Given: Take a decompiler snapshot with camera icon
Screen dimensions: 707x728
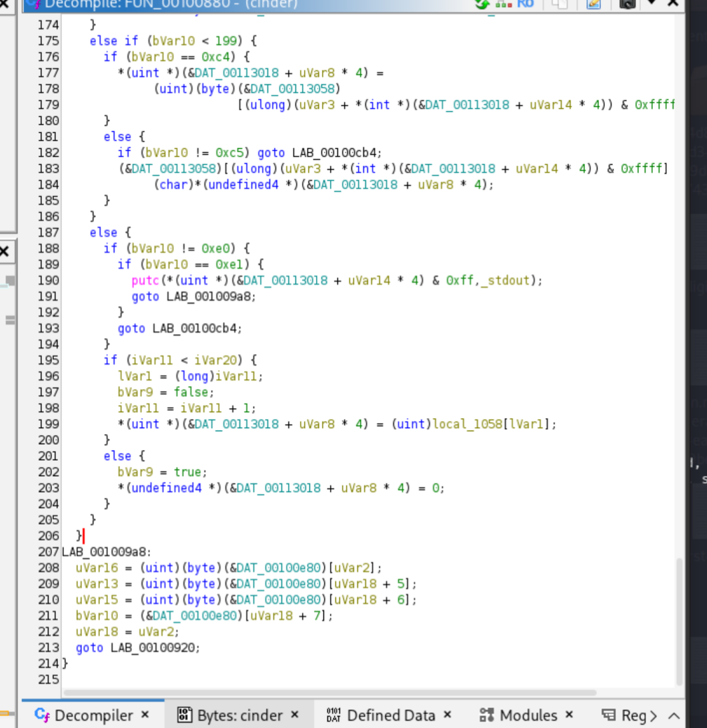Looking at the screenshot, I should [x=628, y=4].
